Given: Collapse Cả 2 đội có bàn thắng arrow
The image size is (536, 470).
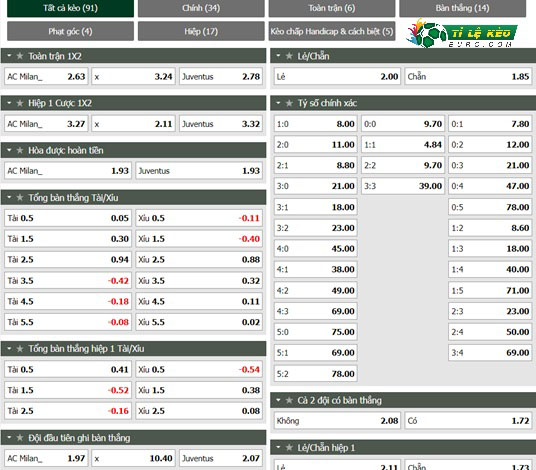Looking at the screenshot, I should click(x=278, y=400).
